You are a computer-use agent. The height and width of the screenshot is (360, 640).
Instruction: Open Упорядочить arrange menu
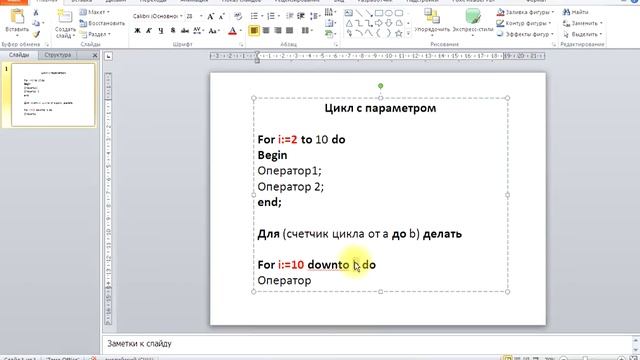click(x=432, y=22)
